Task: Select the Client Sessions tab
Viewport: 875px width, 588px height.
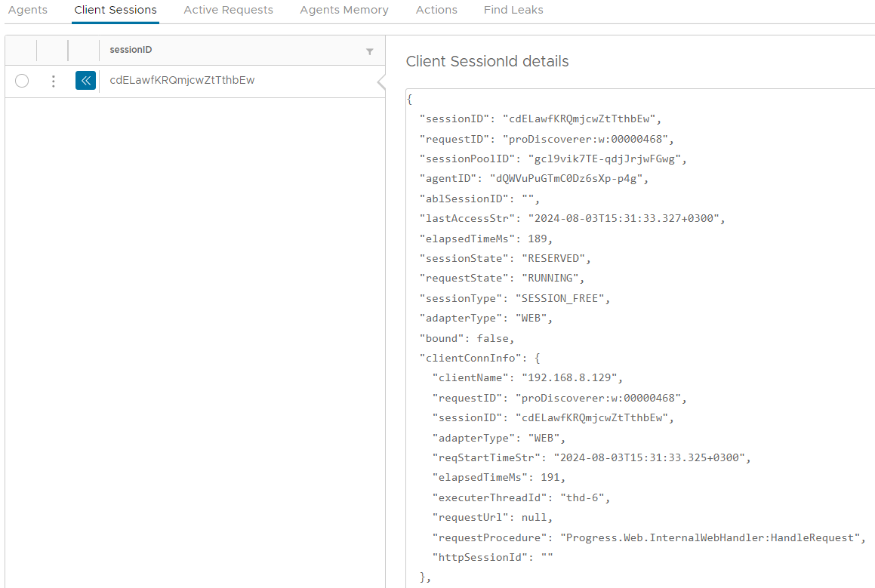Action: point(116,10)
